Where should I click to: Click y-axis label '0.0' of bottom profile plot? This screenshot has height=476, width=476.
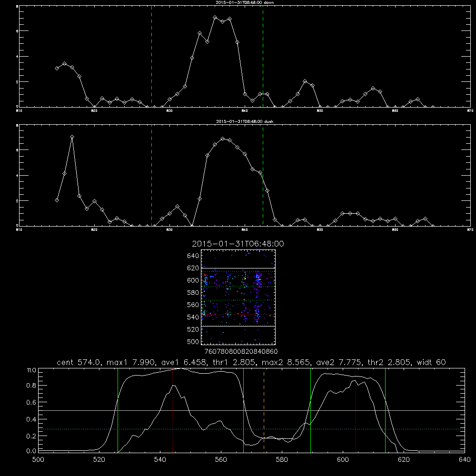coord(31,451)
